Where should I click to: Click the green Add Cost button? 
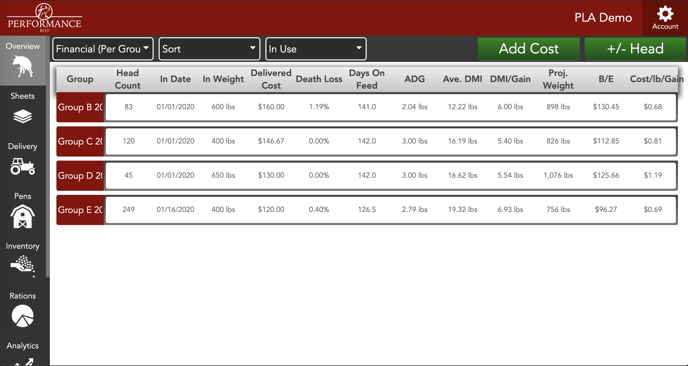point(529,49)
